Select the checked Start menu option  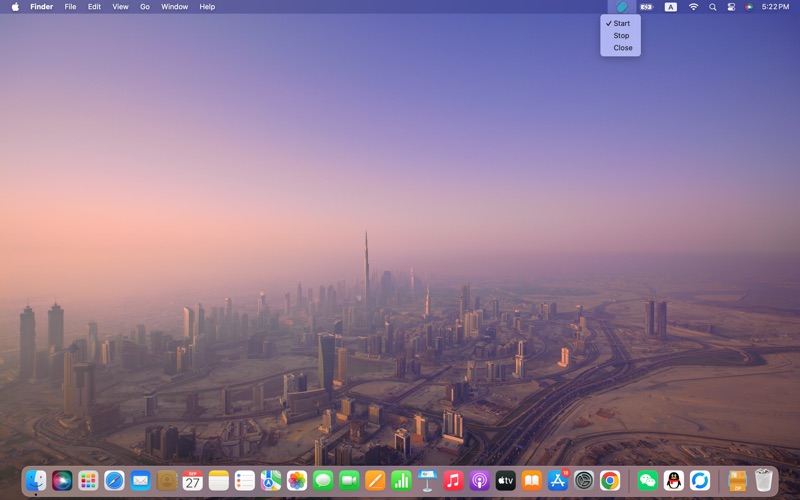pyautogui.click(x=621, y=23)
